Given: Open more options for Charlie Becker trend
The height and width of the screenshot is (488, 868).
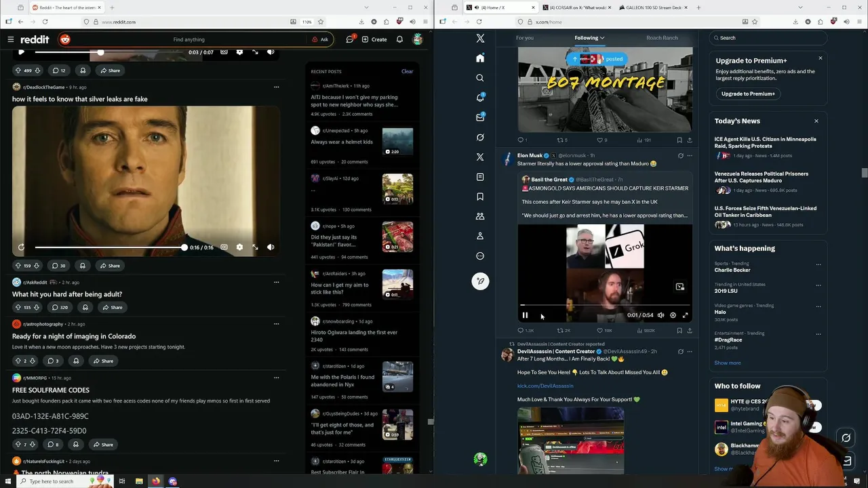Looking at the screenshot, I should tap(818, 264).
